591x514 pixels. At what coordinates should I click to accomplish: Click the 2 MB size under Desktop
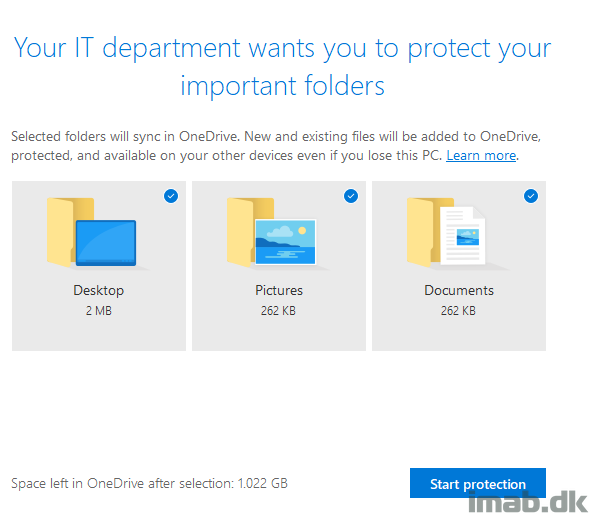pyautogui.click(x=99, y=311)
